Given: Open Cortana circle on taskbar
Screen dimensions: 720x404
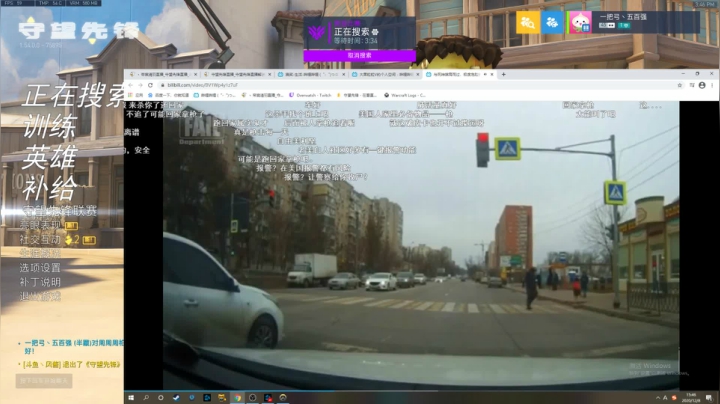Looking at the screenshot, I should [161, 398].
